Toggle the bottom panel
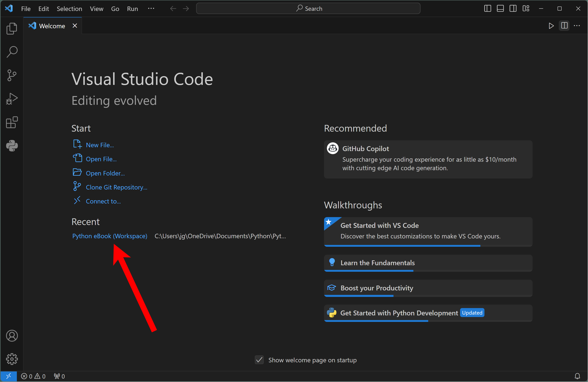 click(x=500, y=9)
